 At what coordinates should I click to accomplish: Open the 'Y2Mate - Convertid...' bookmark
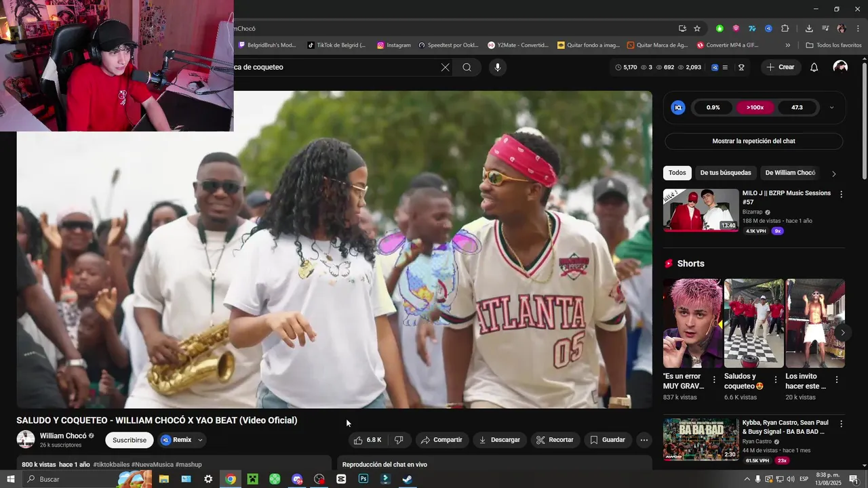pyautogui.click(x=518, y=45)
